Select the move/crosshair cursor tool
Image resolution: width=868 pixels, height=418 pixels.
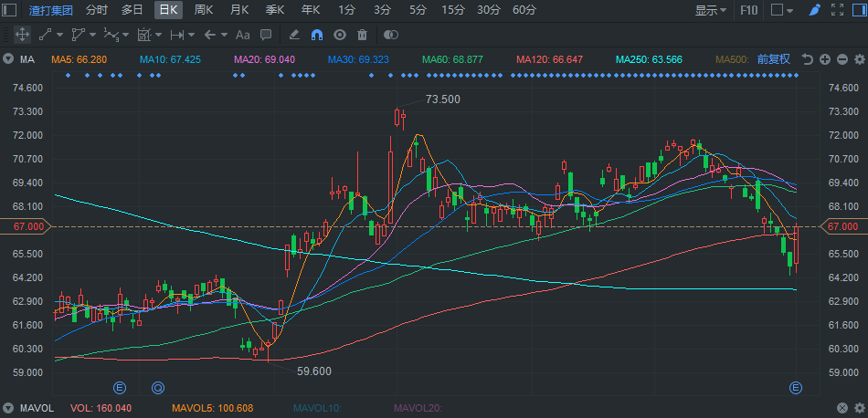pos(22,35)
